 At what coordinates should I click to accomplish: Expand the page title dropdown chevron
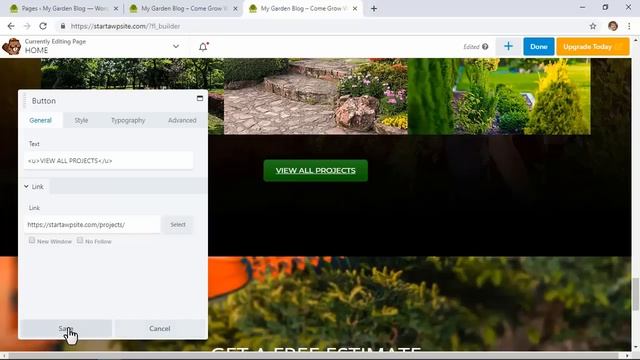(176, 47)
